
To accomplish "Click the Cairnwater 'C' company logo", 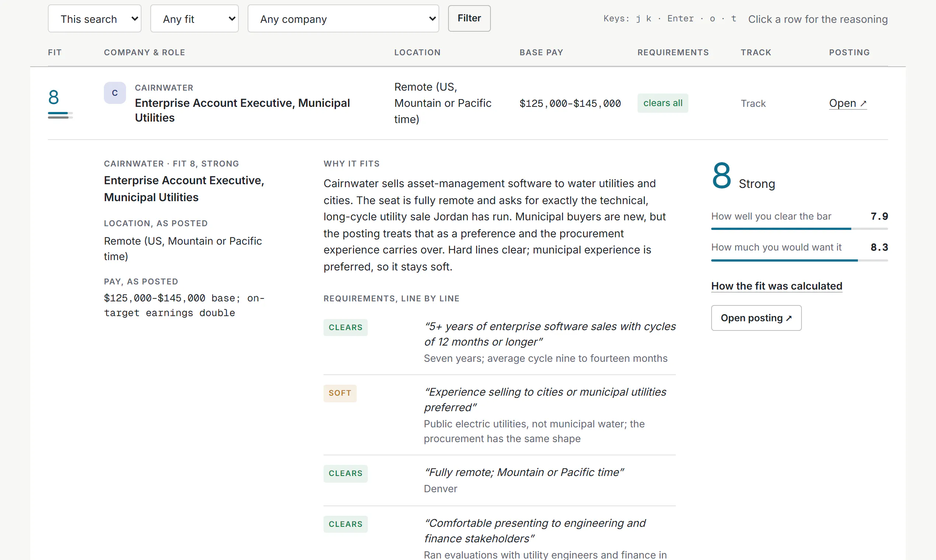I will 115,93.
